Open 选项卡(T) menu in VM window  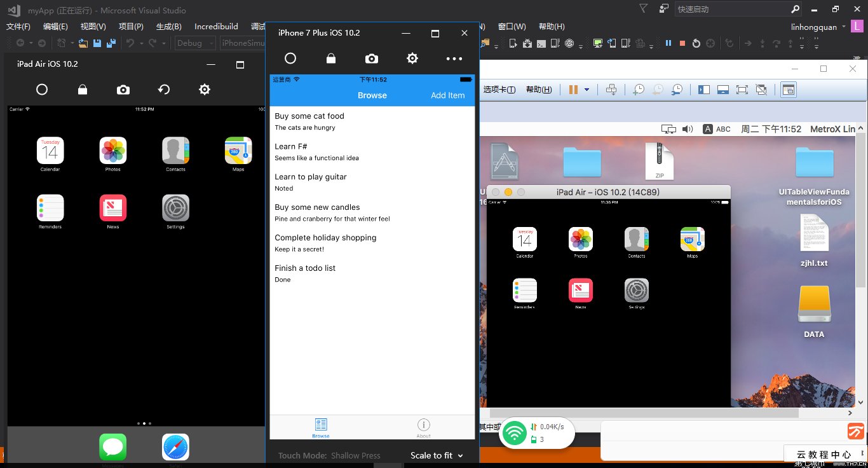coord(499,90)
